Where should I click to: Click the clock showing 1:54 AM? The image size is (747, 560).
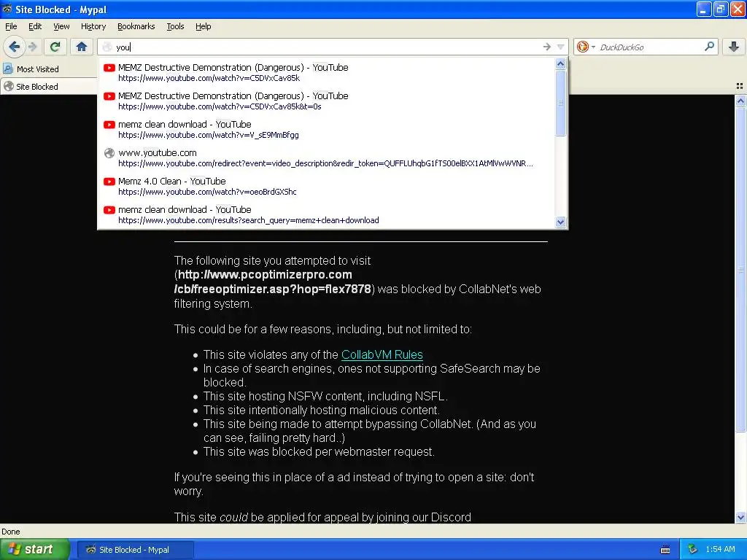click(x=720, y=550)
